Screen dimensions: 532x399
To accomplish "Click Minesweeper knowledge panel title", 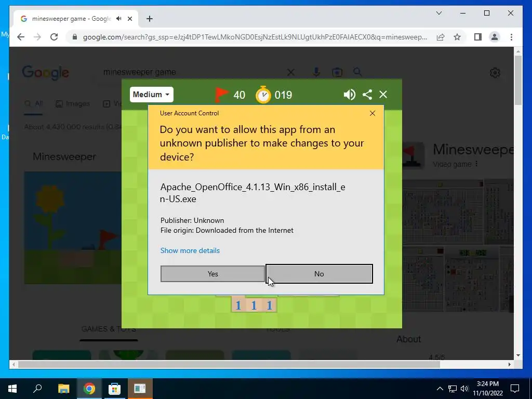I will (473, 149).
